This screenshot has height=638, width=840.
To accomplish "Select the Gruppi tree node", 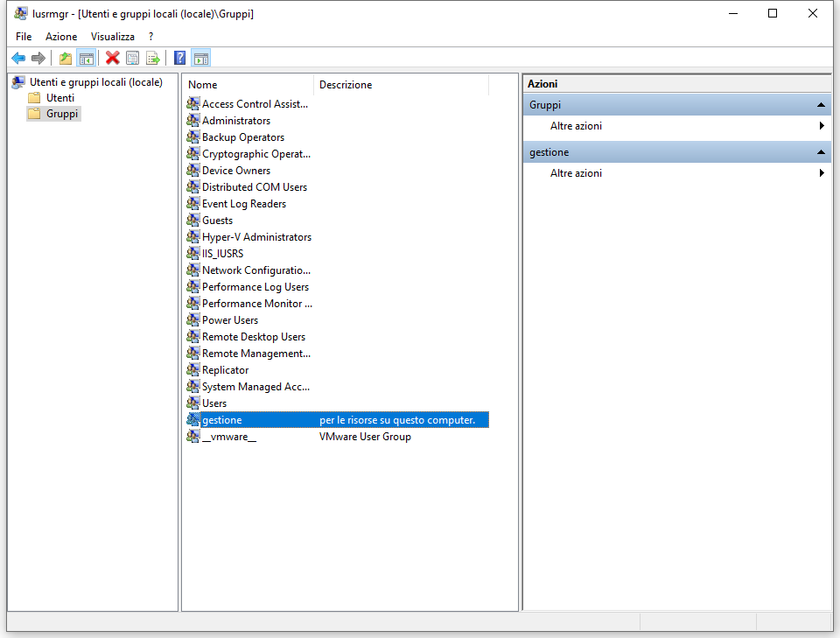I will (61, 114).
